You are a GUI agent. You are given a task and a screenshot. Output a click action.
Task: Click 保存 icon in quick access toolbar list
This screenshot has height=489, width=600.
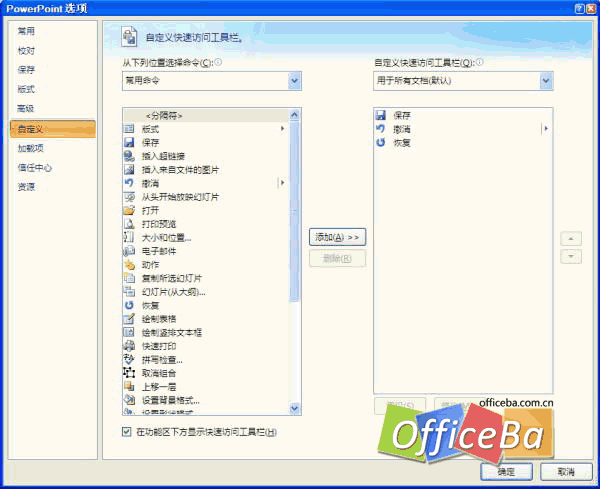[380, 115]
